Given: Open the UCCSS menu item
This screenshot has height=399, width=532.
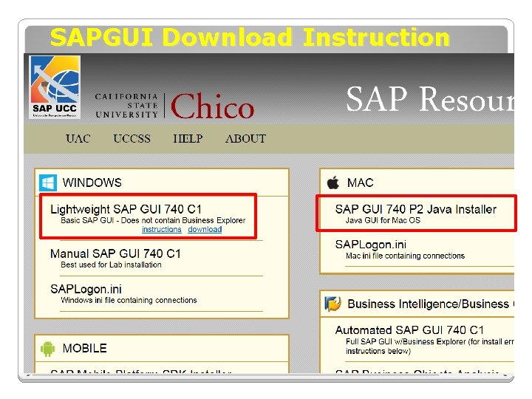Looking at the screenshot, I should [x=132, y=139].
